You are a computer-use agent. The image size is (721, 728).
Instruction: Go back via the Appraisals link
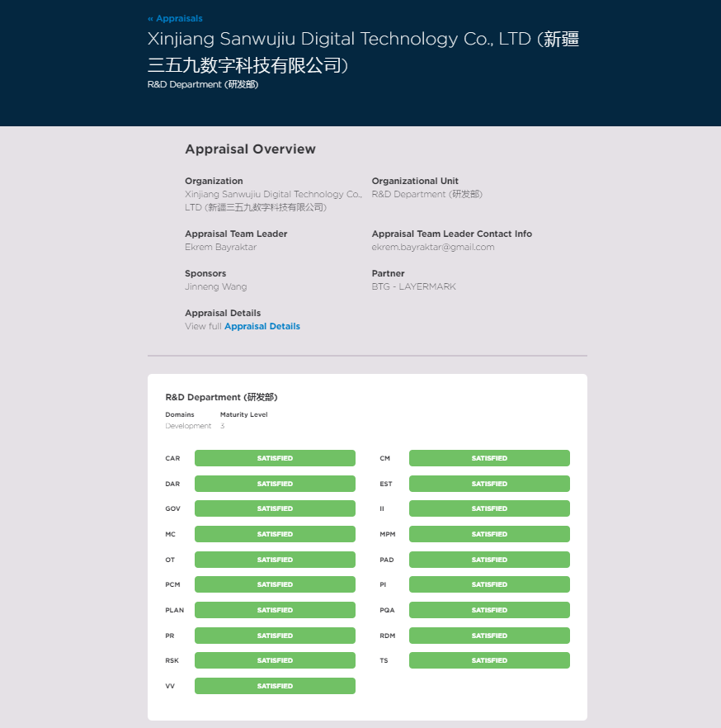tap(175, 18)
